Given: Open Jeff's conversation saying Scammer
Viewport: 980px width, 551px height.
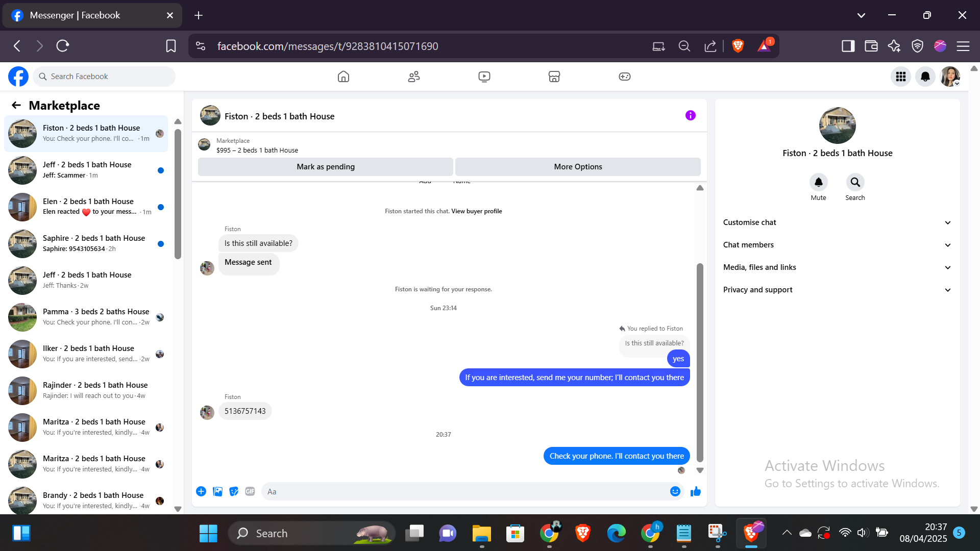Looking at the screenshot, I should click(x=87, y=170).
